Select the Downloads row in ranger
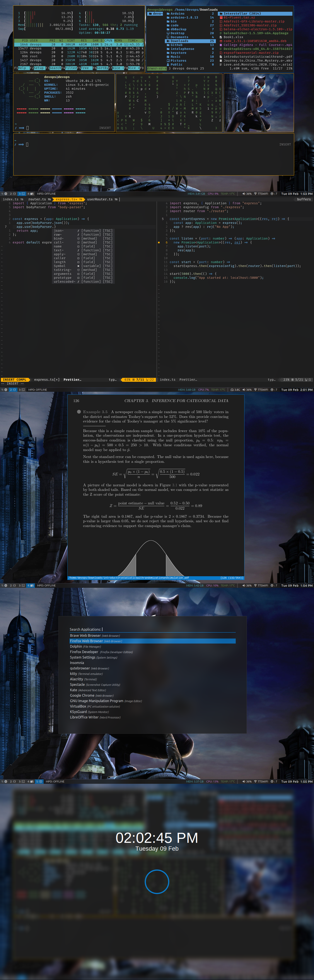This screenshot has height=980, width=314. coord(191,41)
